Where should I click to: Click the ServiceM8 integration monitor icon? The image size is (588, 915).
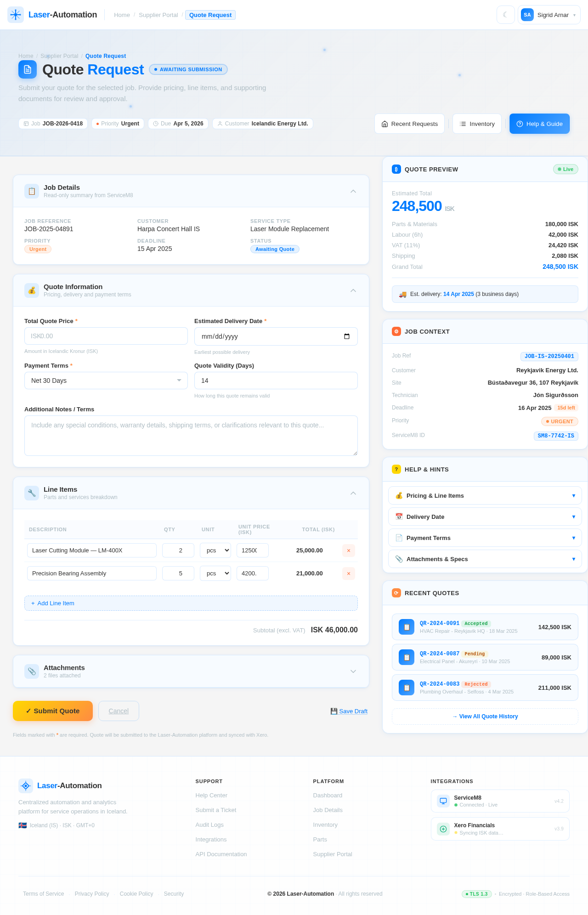[x=443, y=801]
